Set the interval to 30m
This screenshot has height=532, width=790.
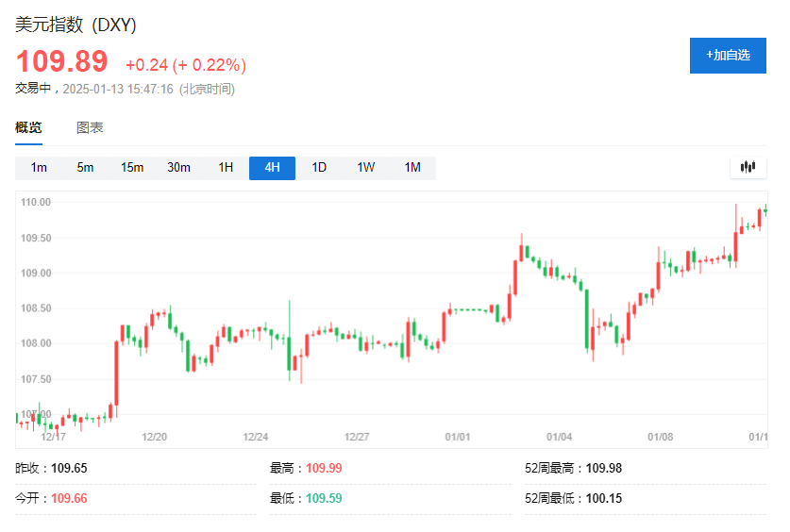pyautogui.click(x=178, y=168)
